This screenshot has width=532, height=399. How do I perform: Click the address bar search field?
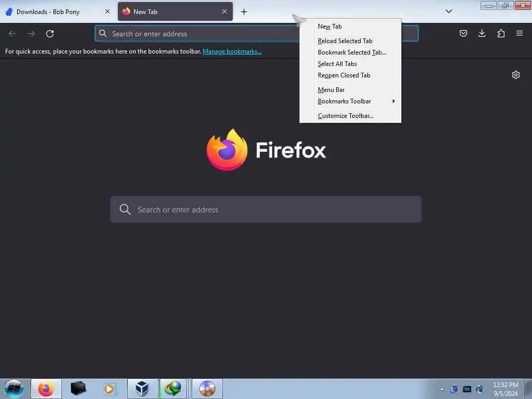[x=257, y=34]
